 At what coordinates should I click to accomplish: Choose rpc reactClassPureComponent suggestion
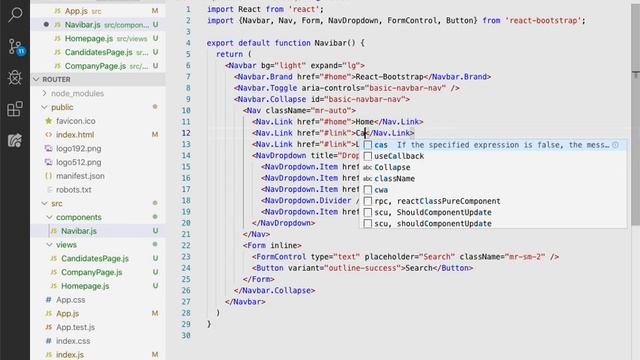(493, 201)
